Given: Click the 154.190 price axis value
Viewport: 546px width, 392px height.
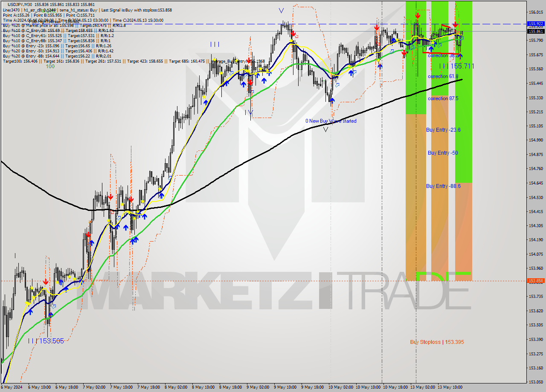Looking at the screenshot, I should pos(536,240).
